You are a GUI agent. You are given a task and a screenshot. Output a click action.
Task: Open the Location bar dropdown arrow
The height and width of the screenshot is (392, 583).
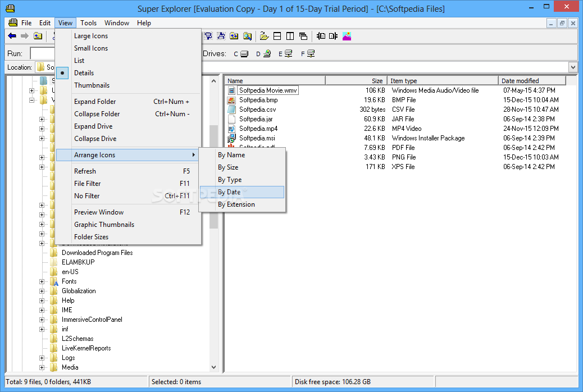click(x=573, y=67)
